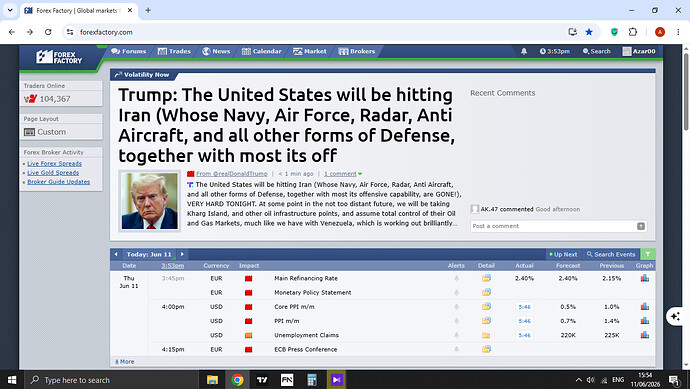Click orange impact icon for Unemployment Claims

click(249, 335)
